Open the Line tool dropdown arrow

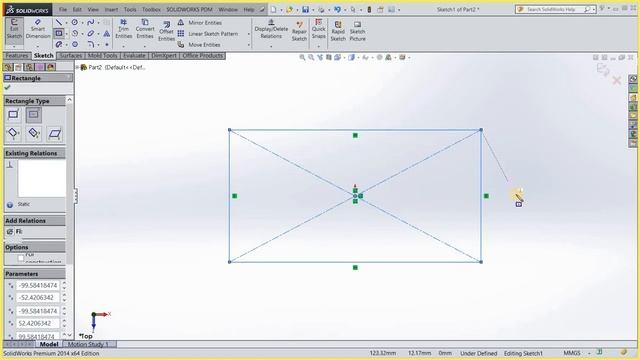click(x=67, y=23)
